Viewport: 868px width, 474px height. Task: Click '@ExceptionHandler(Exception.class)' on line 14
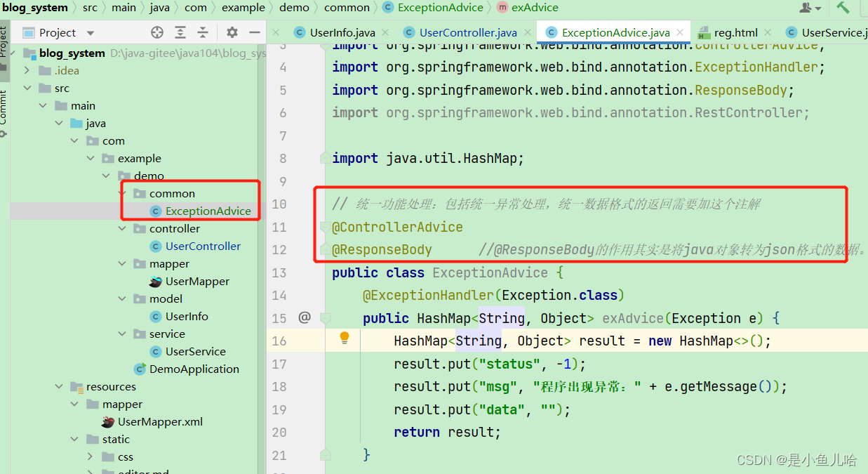click(493, 295)
